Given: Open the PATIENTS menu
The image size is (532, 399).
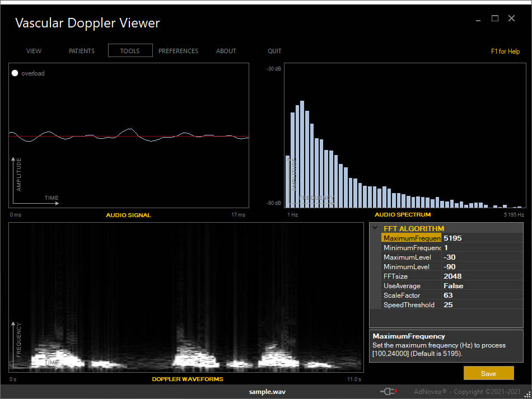Looking at the screenshot, I should pos(82,51).
